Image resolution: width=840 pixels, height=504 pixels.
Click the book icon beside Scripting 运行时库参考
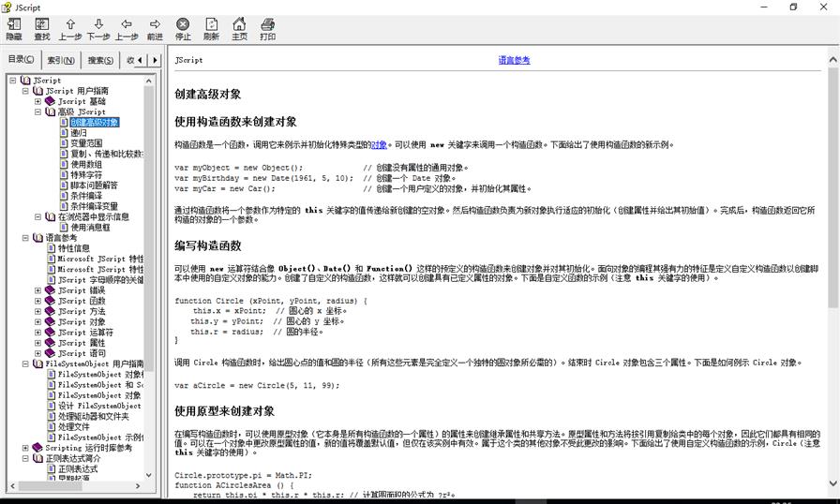point(37,447)
